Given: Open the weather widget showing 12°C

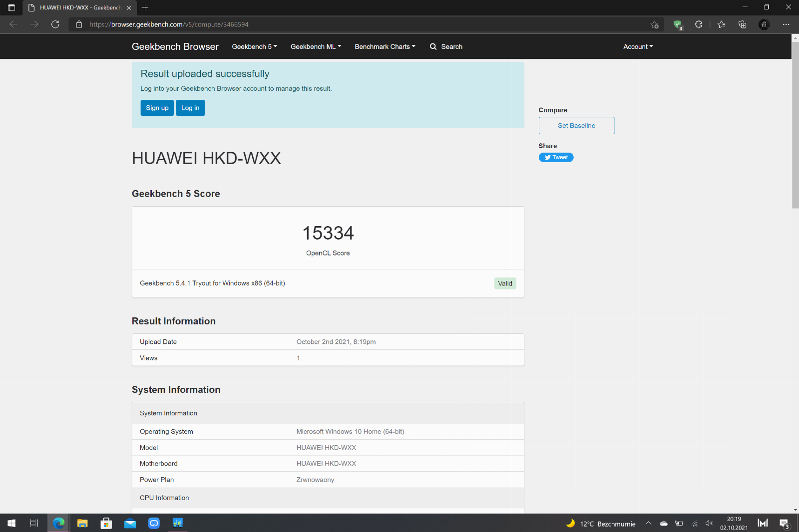Looking at the screenshot, I should [x=601, y=524].
